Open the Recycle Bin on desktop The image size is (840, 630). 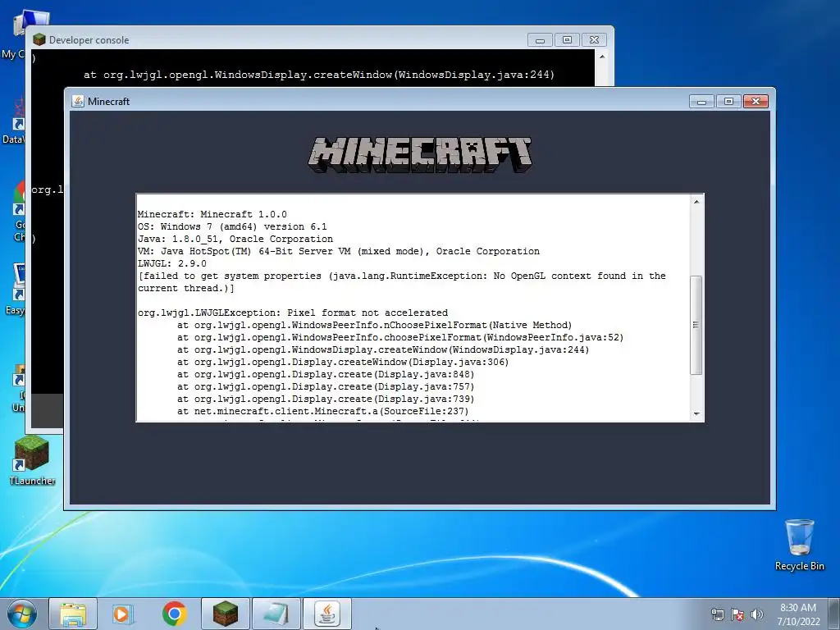coord(799,545)
